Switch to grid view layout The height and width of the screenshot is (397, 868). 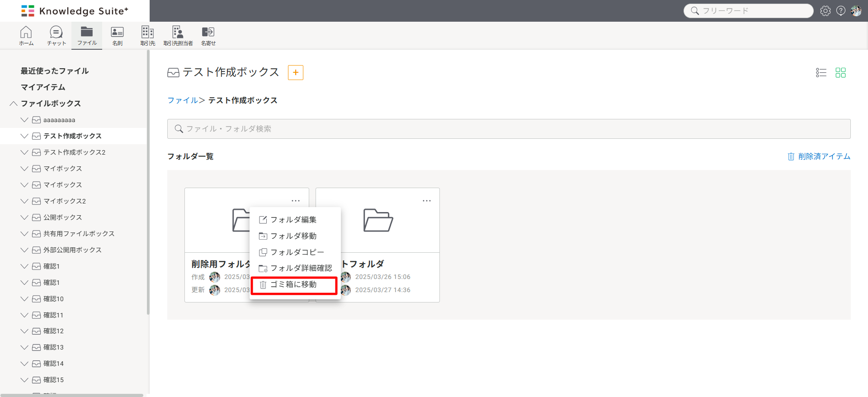840,72
